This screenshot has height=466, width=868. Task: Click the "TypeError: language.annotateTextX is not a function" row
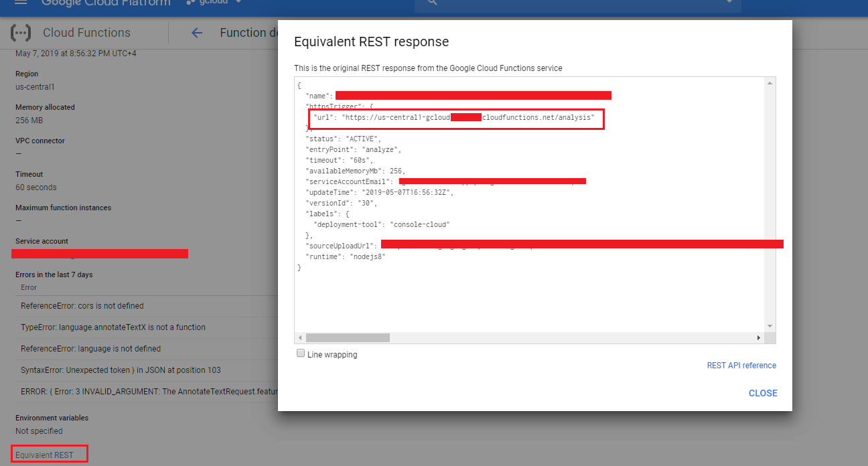pyautogui.click(x=147, y=327)
